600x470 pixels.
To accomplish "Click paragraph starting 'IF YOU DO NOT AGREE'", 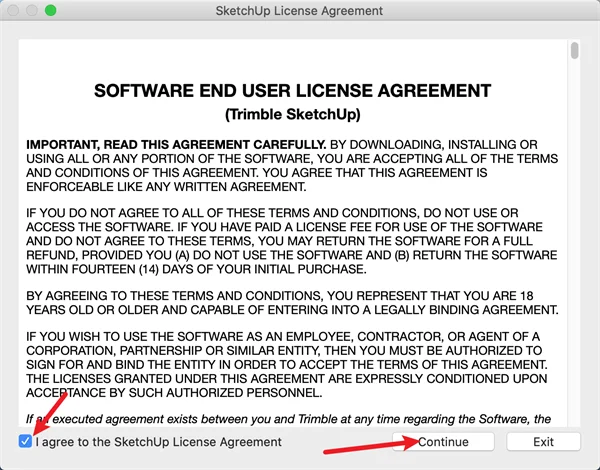I will (292, 241).
